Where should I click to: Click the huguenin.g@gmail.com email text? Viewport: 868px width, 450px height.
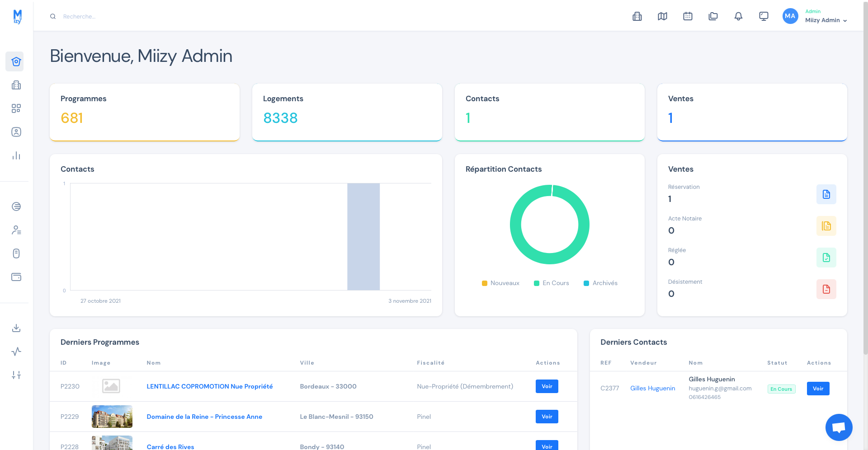[x=720, y=389]
